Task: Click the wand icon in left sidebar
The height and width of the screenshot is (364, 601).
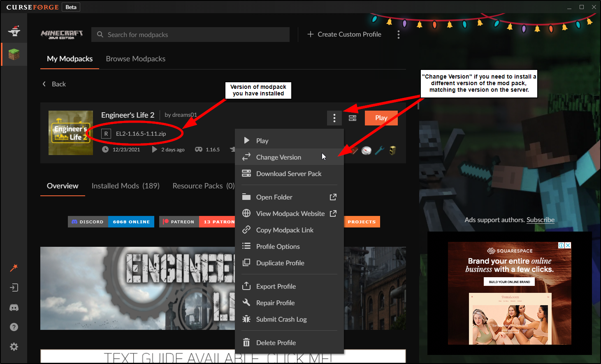Action: click(14, 268)
